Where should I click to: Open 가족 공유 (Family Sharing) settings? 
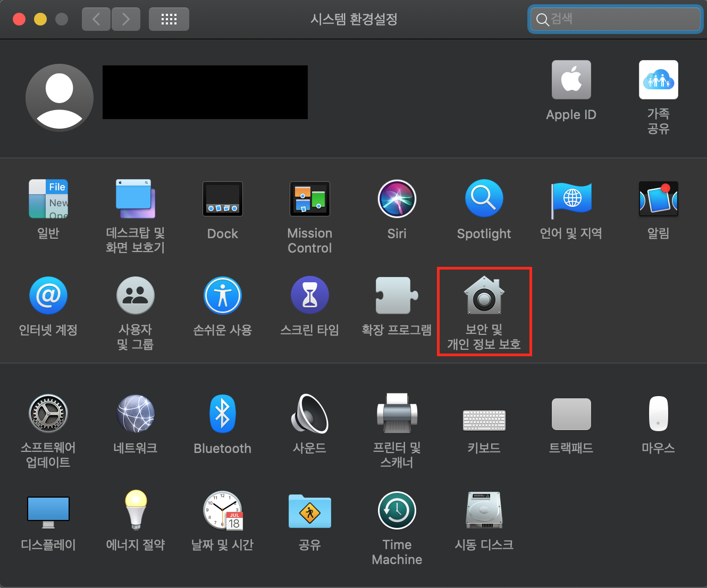point(658,80)
